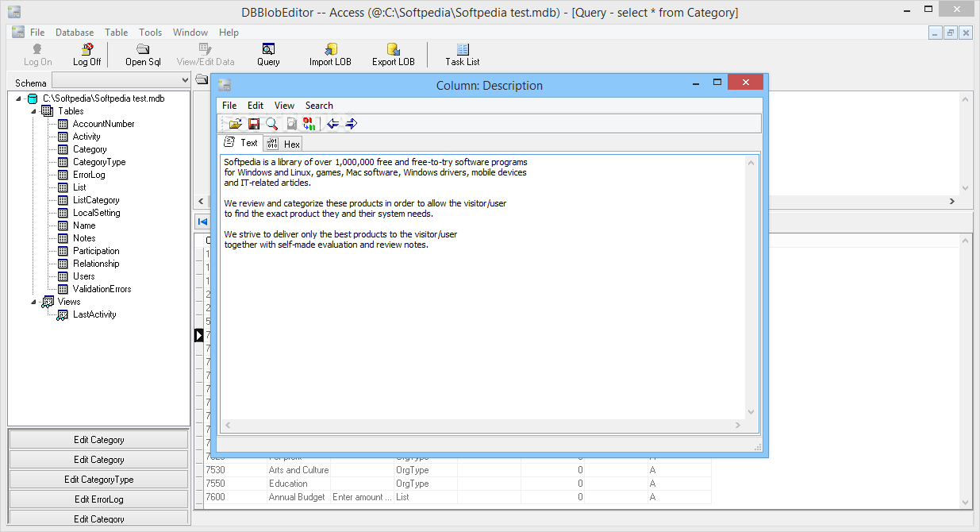The height and width of the screenshot is (532, 980).
Task: Click the database icon for Softpedia test.mdb
Action: 32,98
